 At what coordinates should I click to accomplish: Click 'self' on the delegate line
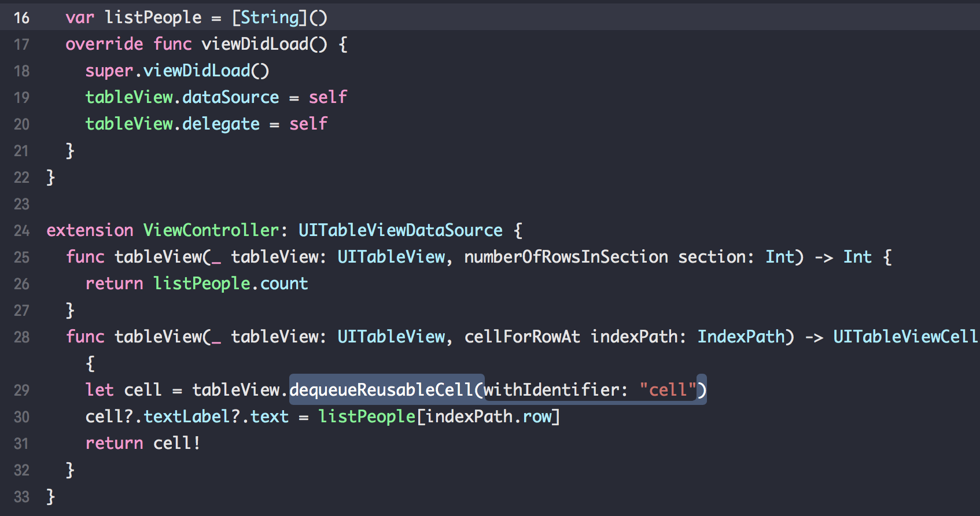pyautogui.click(x=308, y=124)
